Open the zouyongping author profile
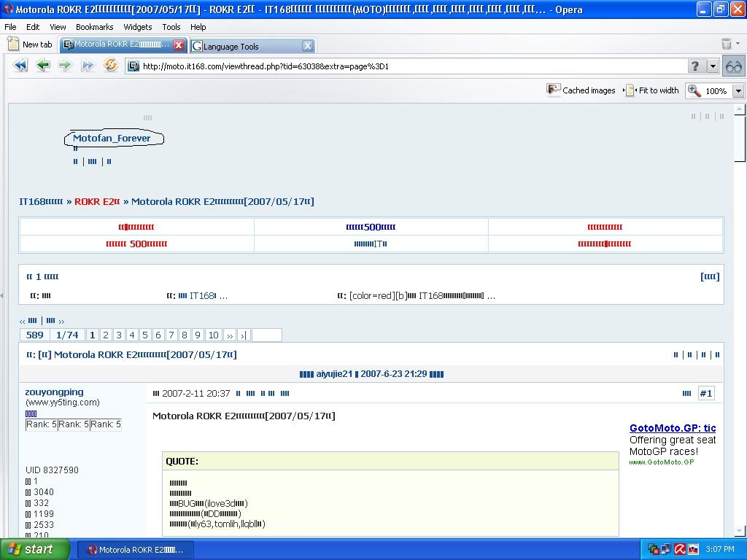This screenshot has height=560, width=747. click(x=54, y=392)
